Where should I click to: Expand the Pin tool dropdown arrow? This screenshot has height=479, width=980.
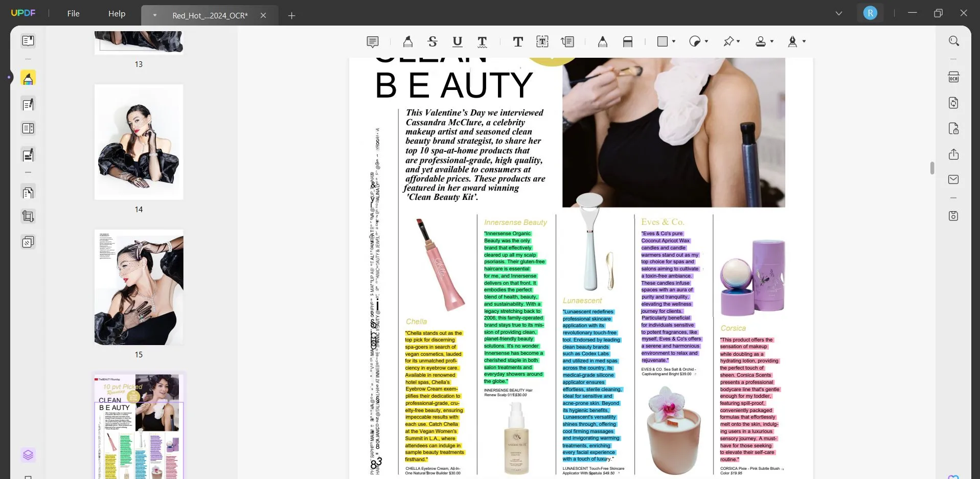(739, 41)
